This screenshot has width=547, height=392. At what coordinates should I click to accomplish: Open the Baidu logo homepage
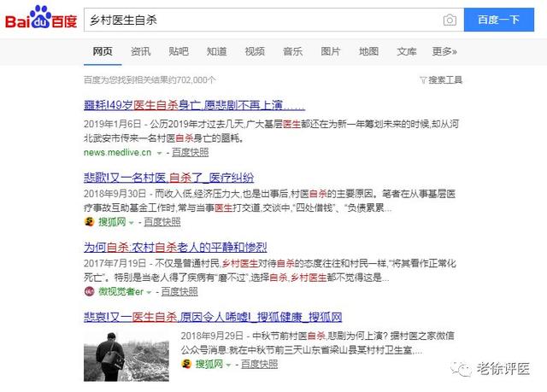[x=41, y=17]
